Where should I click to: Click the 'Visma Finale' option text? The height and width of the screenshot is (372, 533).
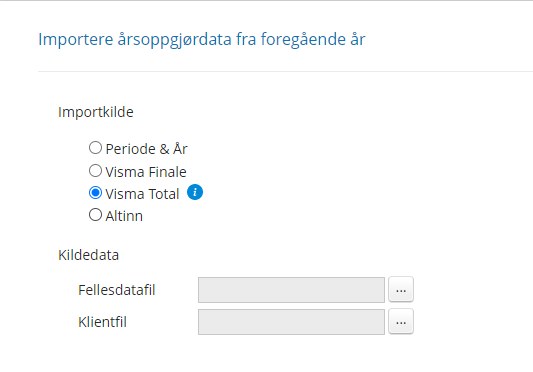click(146, 172)
